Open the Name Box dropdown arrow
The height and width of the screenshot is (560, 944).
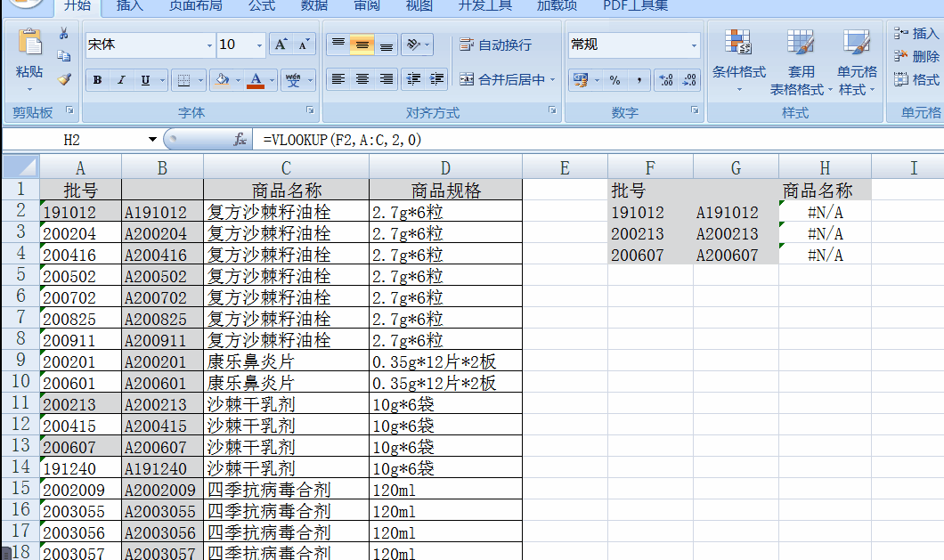(x=152, y=140)
